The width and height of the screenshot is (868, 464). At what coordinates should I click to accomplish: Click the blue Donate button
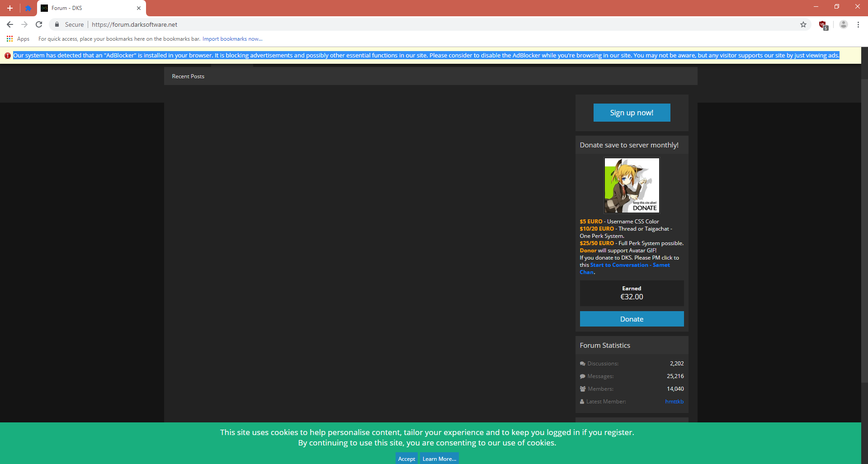632,319
